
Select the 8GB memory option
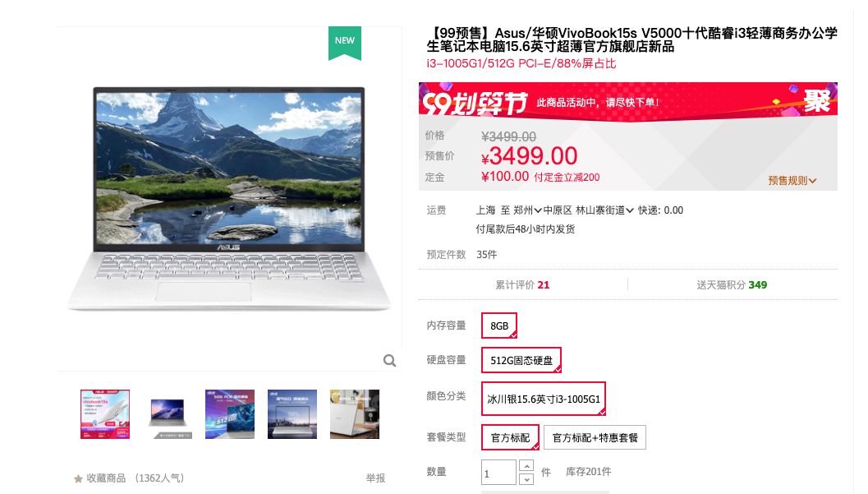(x=499, y=325)
